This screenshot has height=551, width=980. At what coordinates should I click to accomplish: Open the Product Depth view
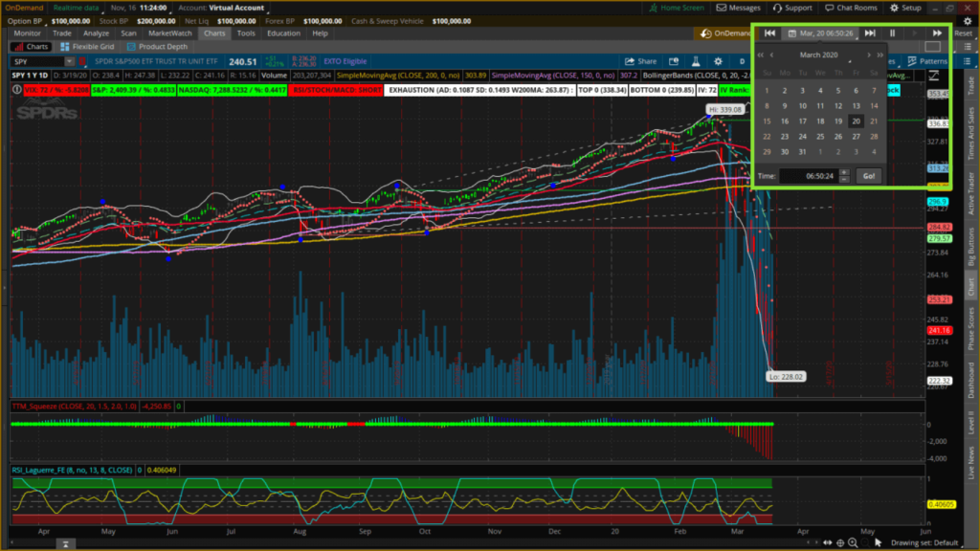[157, 47]
